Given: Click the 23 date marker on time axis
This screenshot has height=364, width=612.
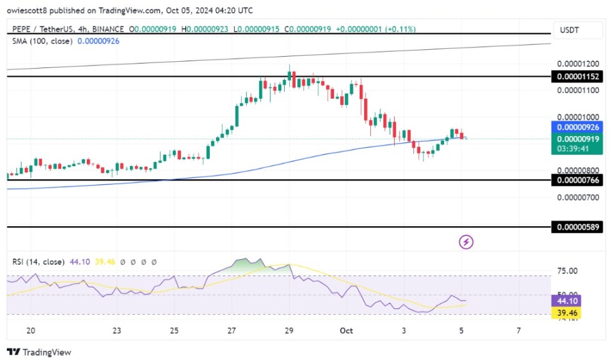Looking at the screenshot, I should click(x=117, y=330).
